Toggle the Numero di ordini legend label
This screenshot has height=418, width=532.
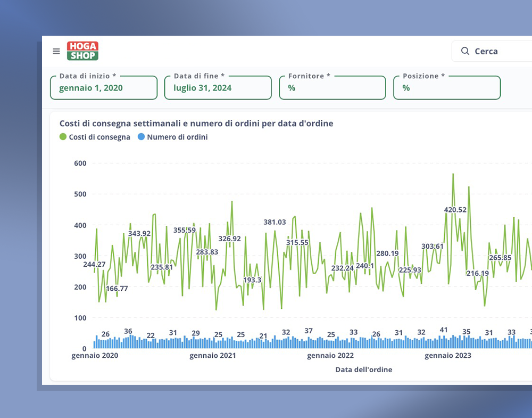click(177, 137)
